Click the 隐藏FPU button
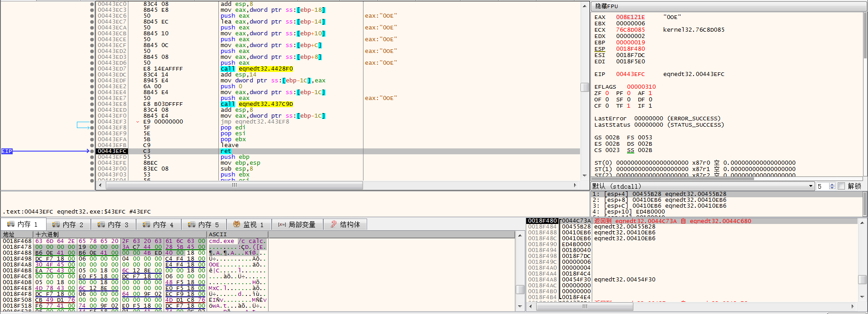Viewport: 868px width, 314px height. (729, 6)
